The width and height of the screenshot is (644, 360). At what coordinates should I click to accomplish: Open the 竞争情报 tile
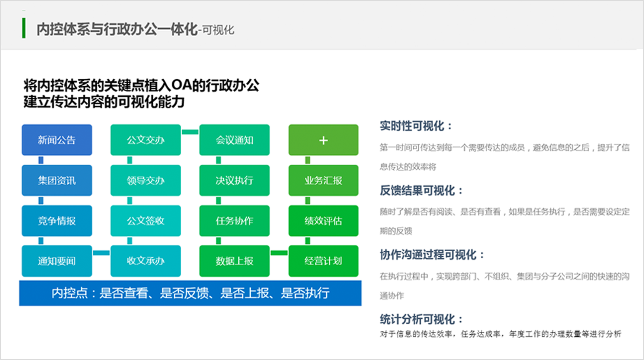[x=57, y=221]
